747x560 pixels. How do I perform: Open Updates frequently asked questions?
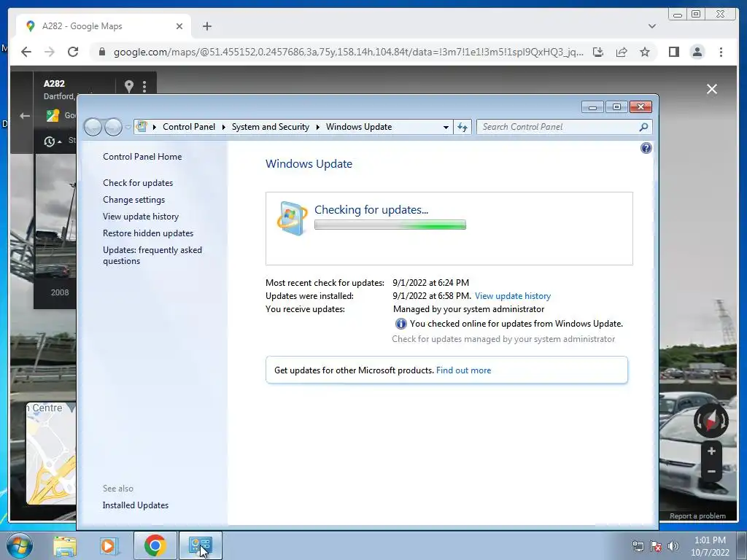[152, 255]
